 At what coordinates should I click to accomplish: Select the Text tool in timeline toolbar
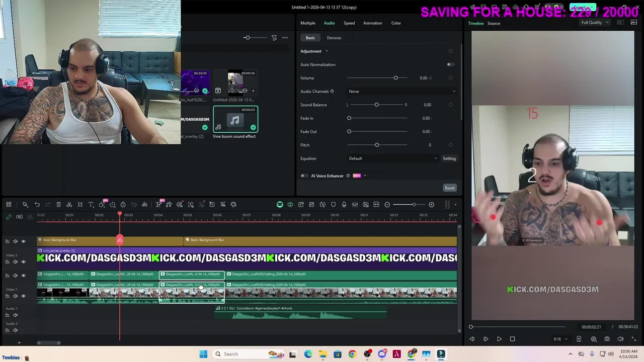pos(91,205)
